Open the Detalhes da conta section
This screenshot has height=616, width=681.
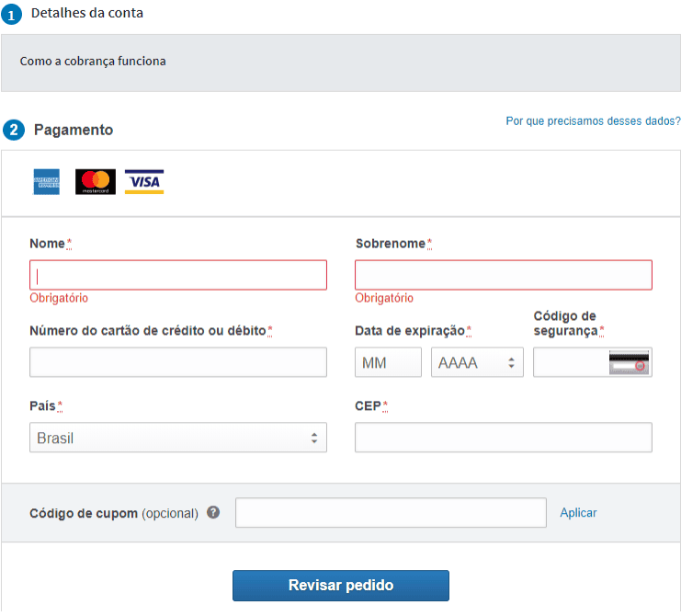87,13
